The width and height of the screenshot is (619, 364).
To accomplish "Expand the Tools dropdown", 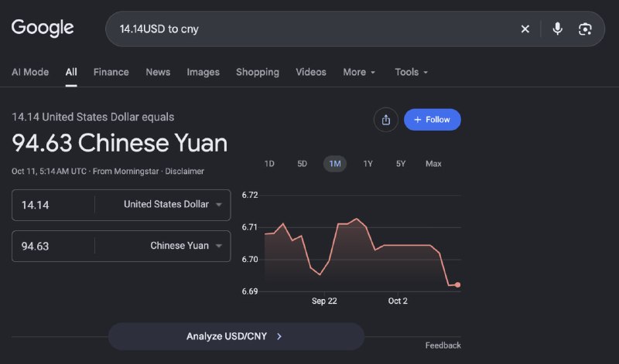I will [x=411, y=72].
